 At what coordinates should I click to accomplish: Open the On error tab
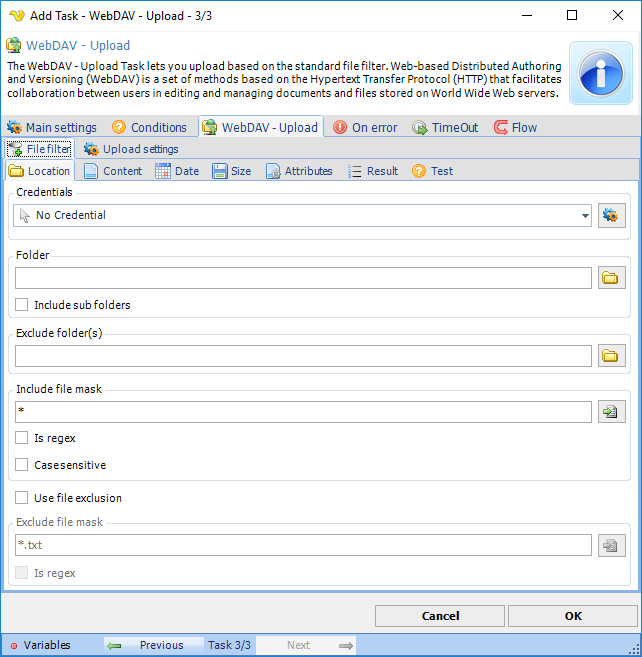pyautogui.click(x=365, y=127)
